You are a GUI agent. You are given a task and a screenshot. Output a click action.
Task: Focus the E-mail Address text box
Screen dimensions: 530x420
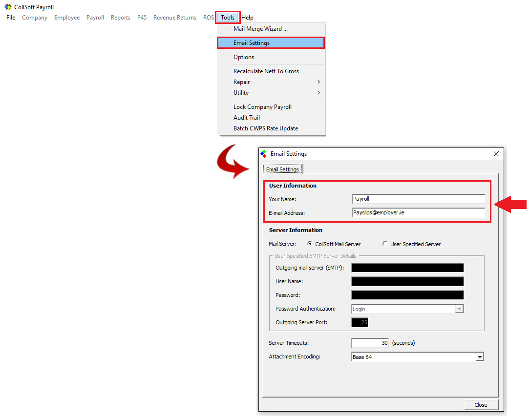point(418,213)
